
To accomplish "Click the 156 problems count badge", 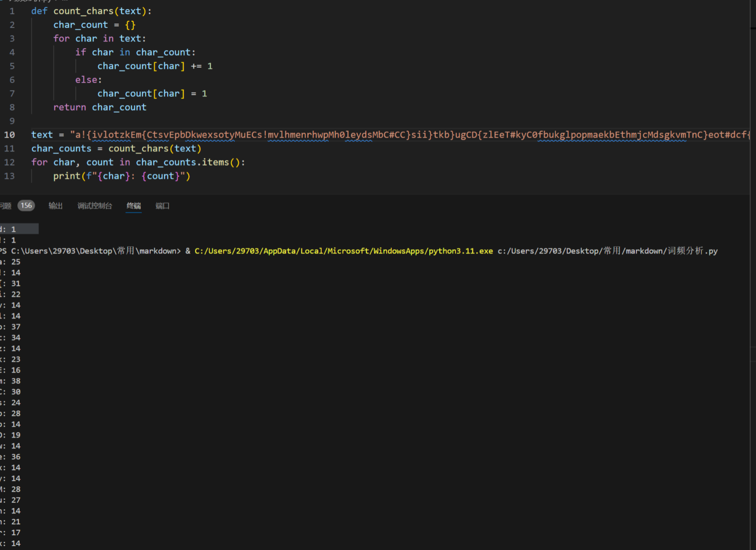I will [26, 206].
